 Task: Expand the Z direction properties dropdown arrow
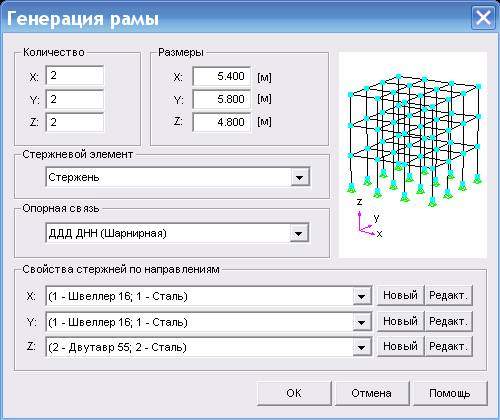pos(362,347)
